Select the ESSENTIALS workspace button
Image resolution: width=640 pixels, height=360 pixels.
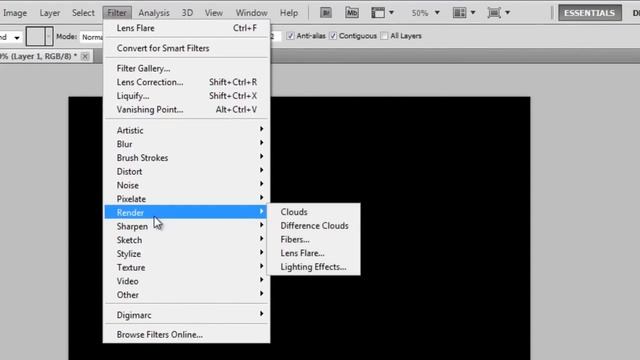point(589,13)
